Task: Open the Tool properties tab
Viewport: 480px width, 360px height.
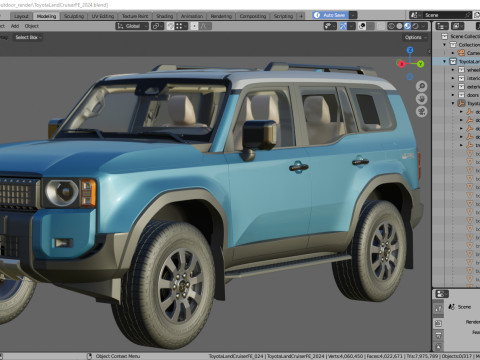Action: click(438, 309)
